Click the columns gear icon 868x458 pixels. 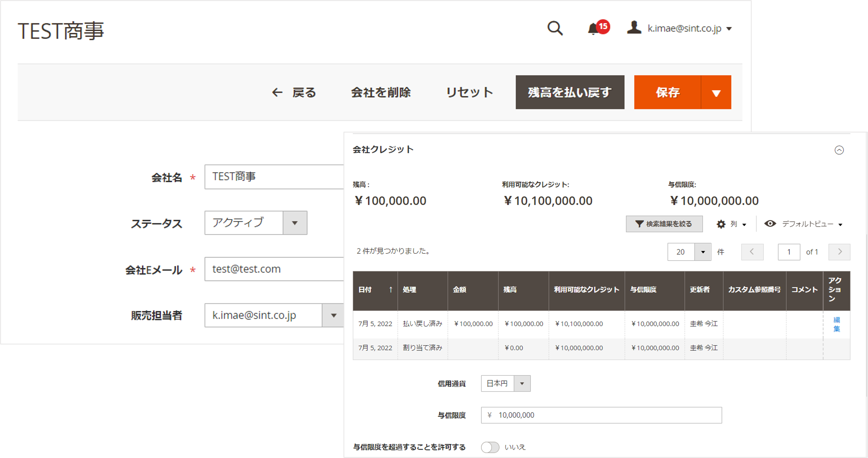[721, 224]
